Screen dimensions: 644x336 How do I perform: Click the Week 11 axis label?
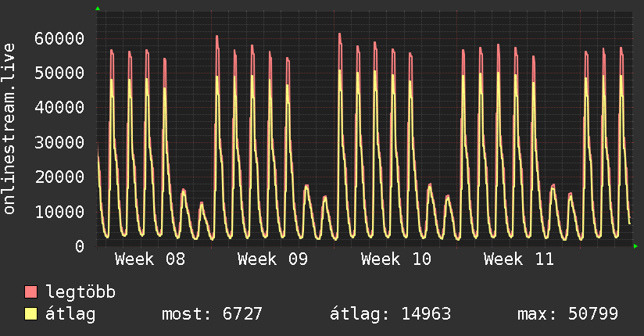coord(519,259)
